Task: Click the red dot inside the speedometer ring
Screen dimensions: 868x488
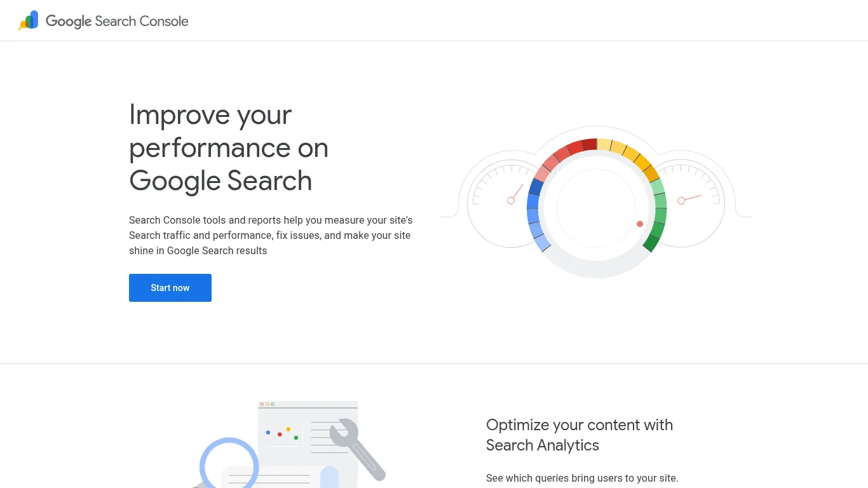Action: point(640,224)
